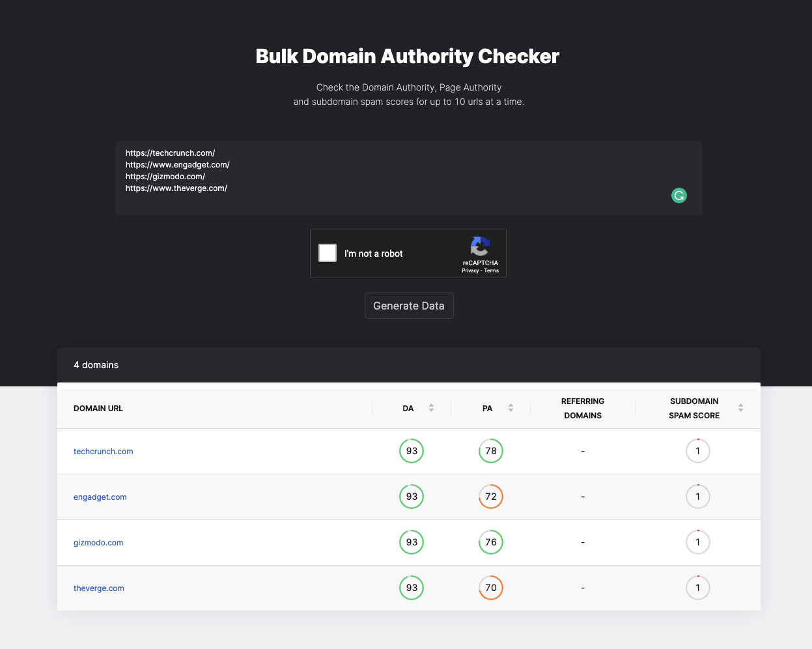Check the "I'm not a robot" checkbox
The width and height of the screenshot is (812, 649).
point(328,253)
